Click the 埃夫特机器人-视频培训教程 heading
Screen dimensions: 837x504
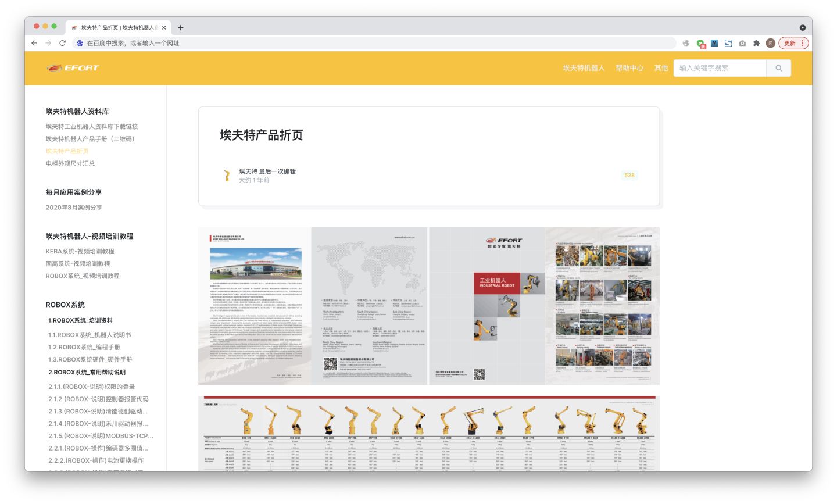[x=90, y=237]
